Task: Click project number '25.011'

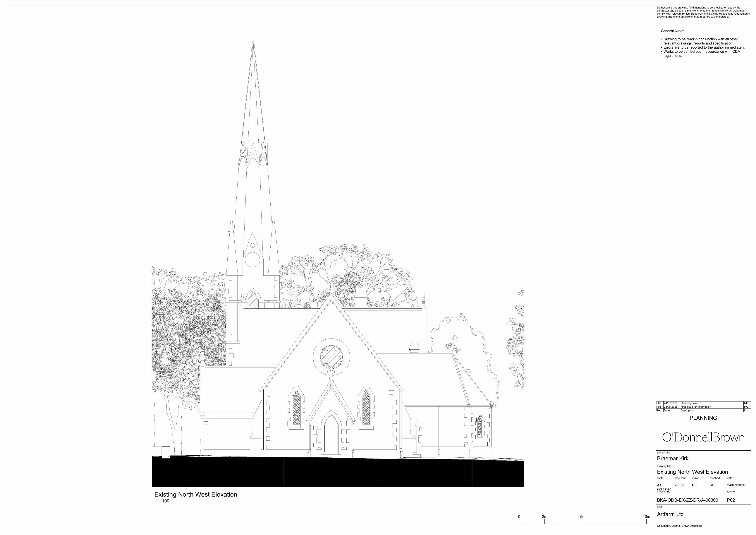Action: click(x=680, y=485)
